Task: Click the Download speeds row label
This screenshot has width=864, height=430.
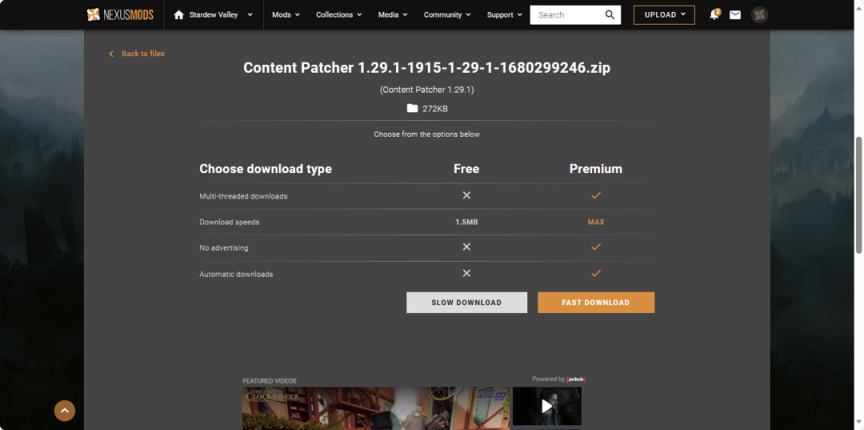Action: tap(229, 222)
